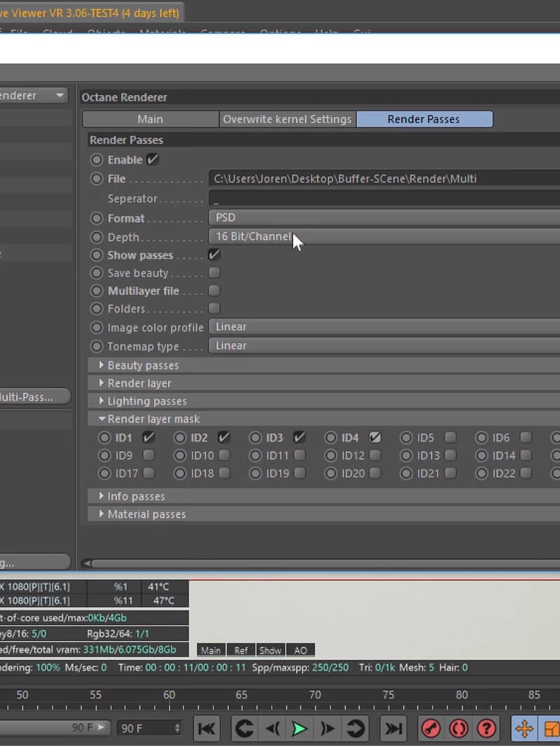Click the animation dot beside Folders
Viewport: 560px width, 746px height.
(x=97, y=309)
